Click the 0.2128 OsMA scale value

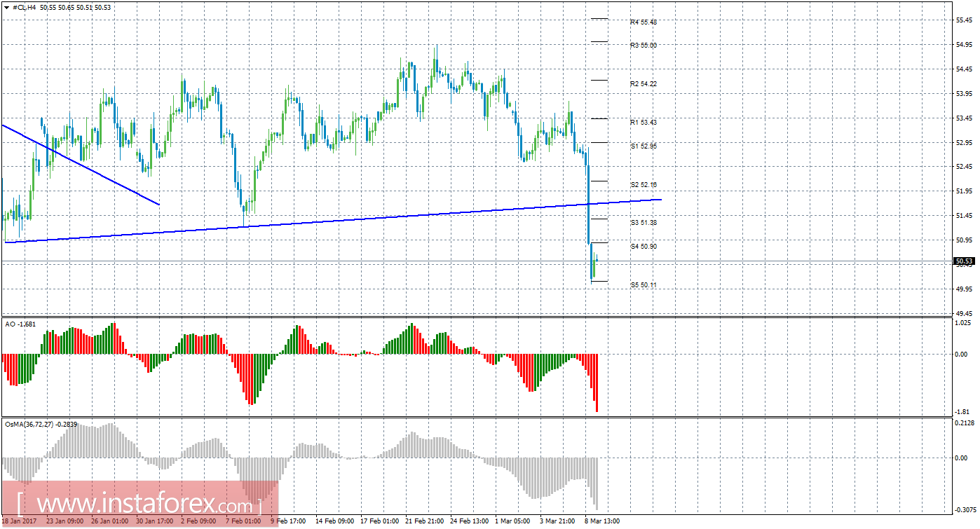tap(965, 423)
